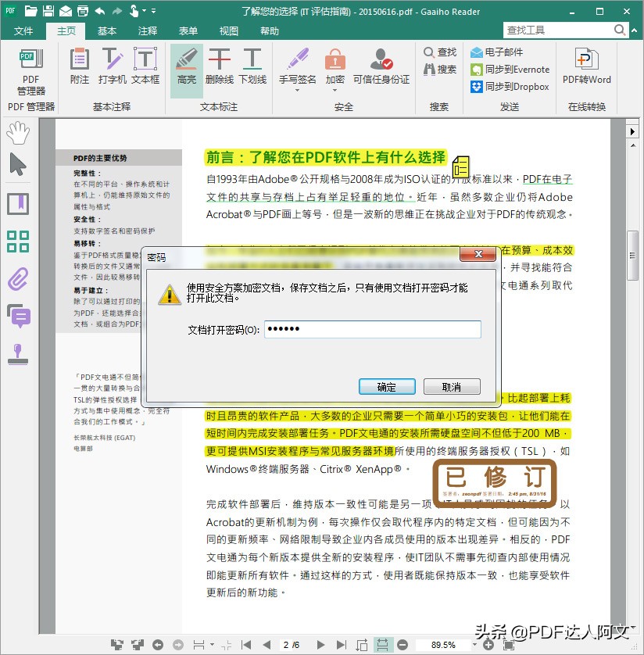
Task: Click the yellow sticky note annotation on the page
Action: [460, 166]
